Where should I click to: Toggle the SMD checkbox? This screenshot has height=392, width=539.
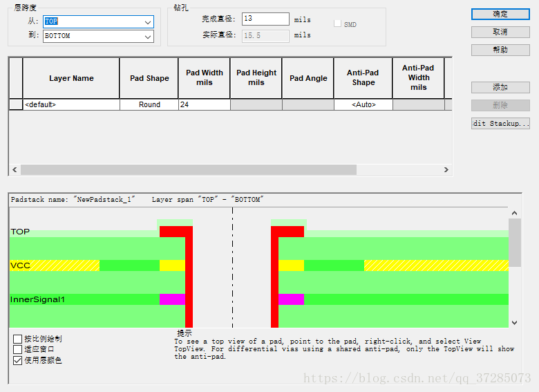point(337,24)
